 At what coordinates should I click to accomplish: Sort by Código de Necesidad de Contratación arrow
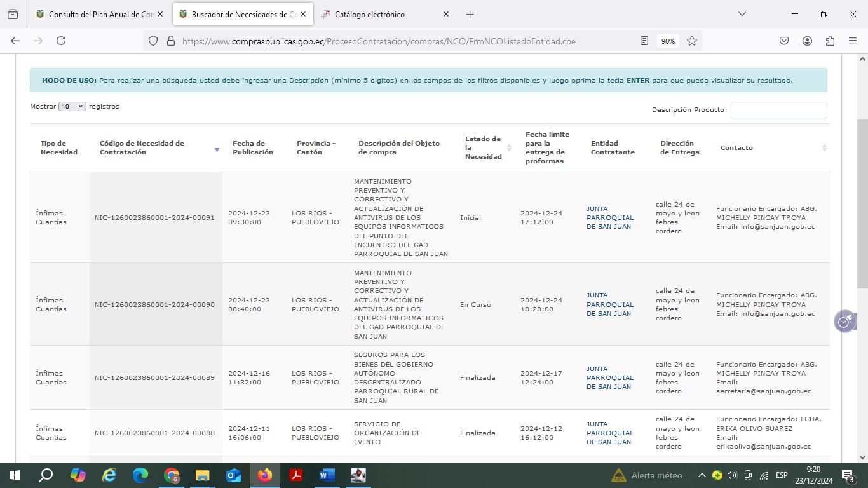click(217, 149)
